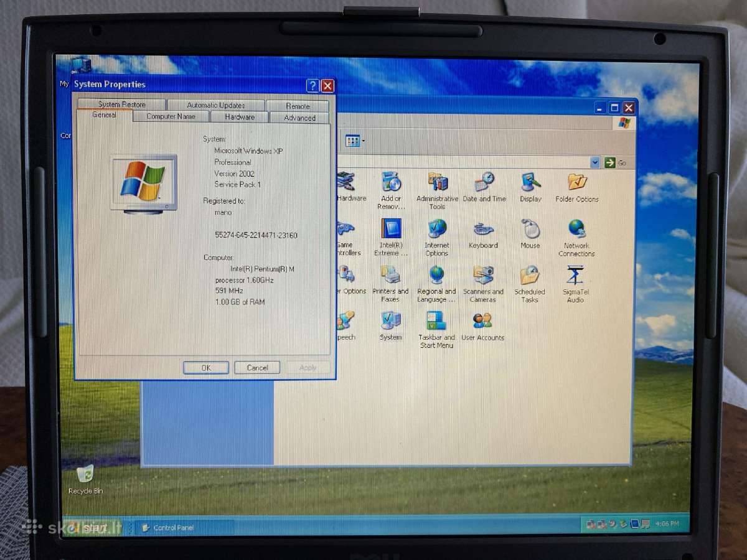Click OK in System Properties

(x=206, y=368)
